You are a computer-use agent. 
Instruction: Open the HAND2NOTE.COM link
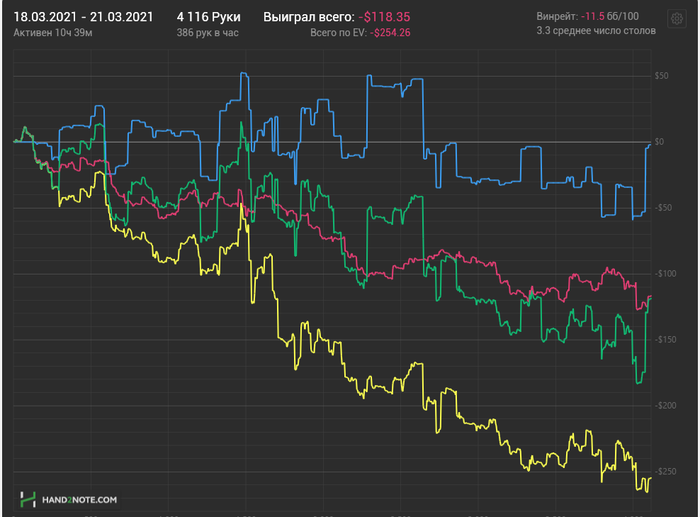(x=79, y=500)
